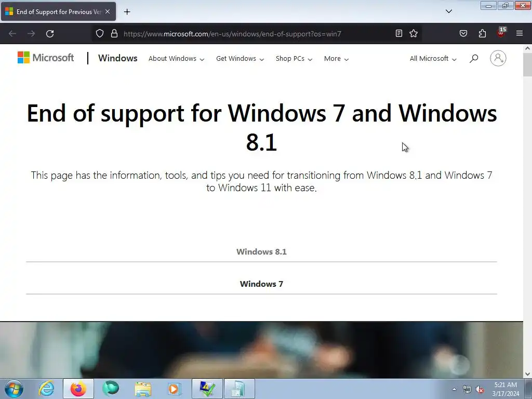
Task: Click the sign in account avatar icon
Action: click(x=498, y=58)
